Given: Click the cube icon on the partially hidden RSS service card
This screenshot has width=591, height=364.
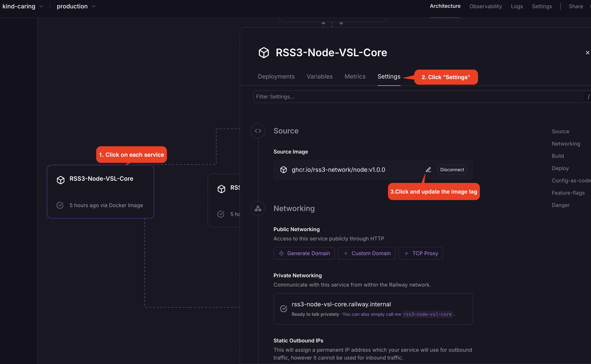Looking at the screenshot, I should 221,189.
